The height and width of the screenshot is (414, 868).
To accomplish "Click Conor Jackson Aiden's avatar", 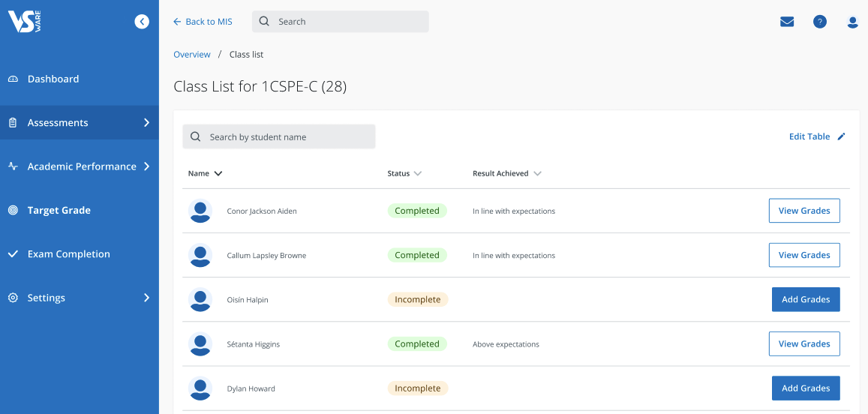I will click(x=200, y=211).
